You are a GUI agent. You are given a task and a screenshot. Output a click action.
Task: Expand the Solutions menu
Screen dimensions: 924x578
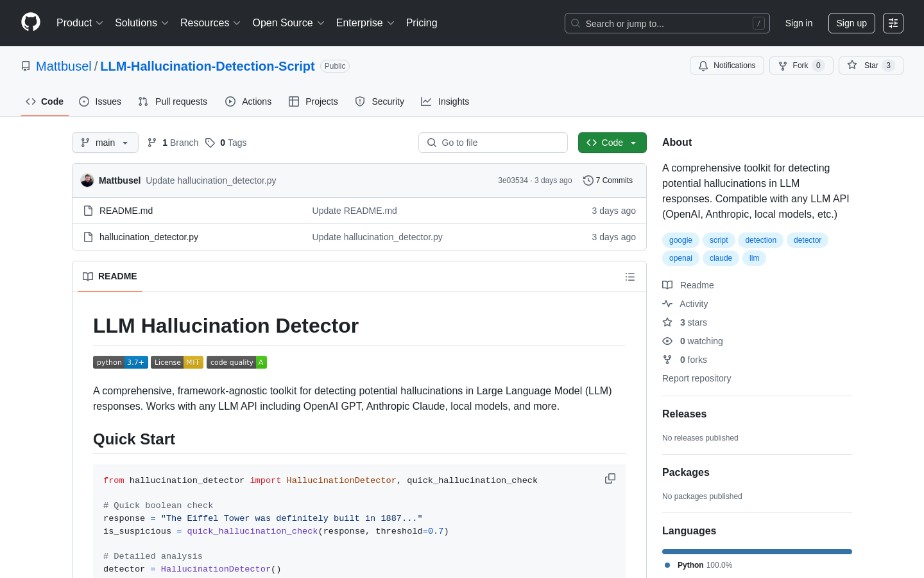click(x=142, y=23)
